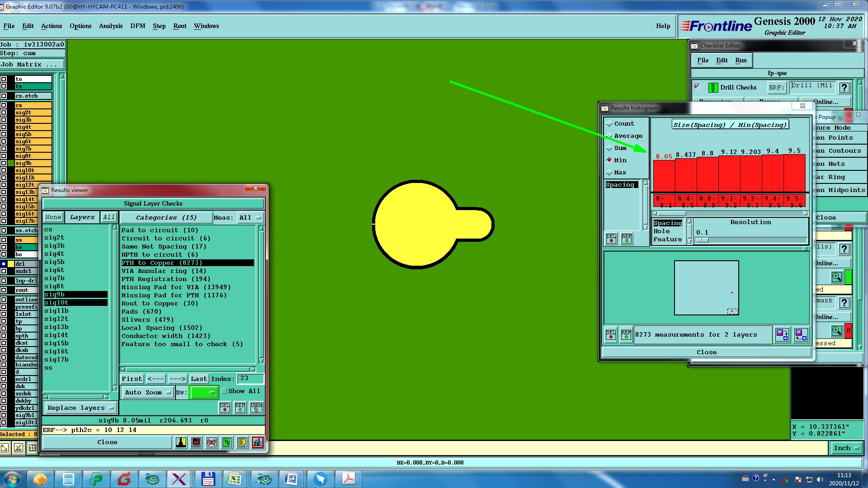Click the crossed-out REF icon
The height and width of the screenshot is (488, 868).
(212, 442)
